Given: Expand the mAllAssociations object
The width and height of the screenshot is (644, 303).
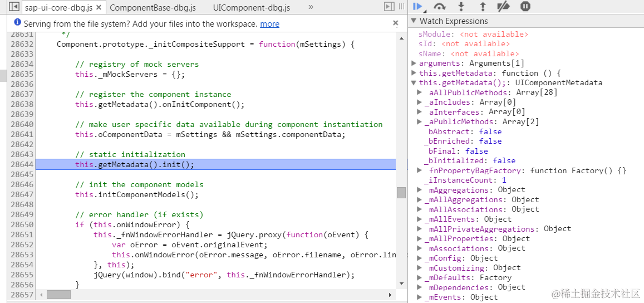Looking at the screenshot, I should point(419,209).
